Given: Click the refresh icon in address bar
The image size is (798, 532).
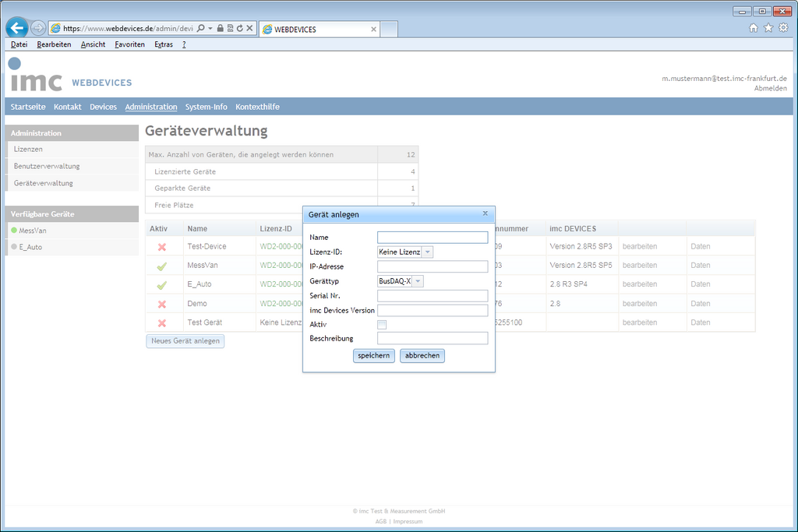Looking at the screenshot, I should pos(240,28).
